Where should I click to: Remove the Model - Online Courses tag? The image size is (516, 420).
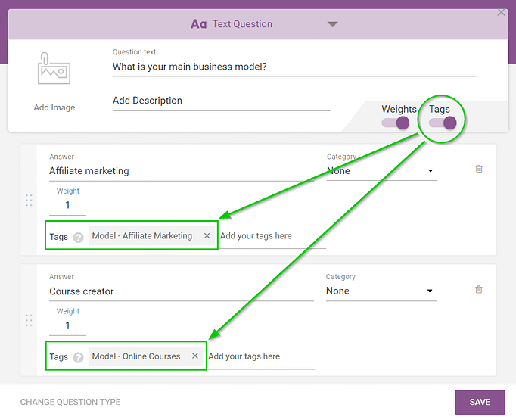195,356
